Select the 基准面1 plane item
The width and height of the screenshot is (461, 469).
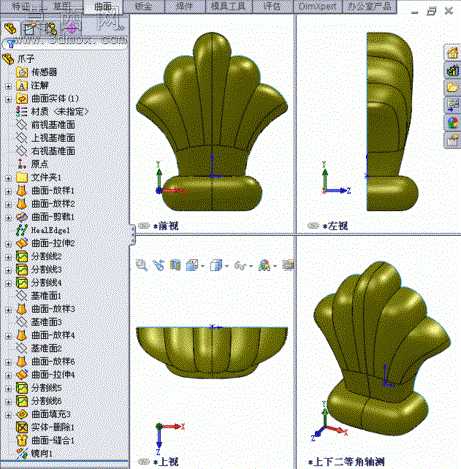(x=46, y=296)
